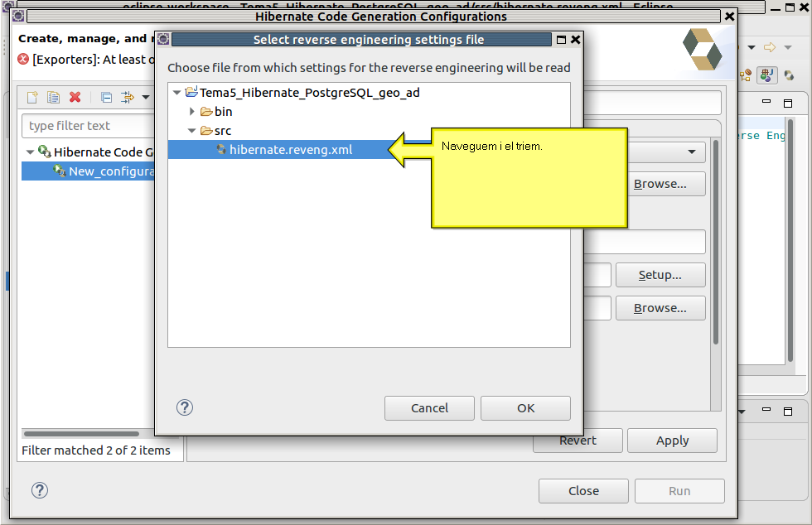Viewport: 812px width, 525px height.
Task: Click the horizontal scrollbar under the configurations tree
Action: [81, 434]
